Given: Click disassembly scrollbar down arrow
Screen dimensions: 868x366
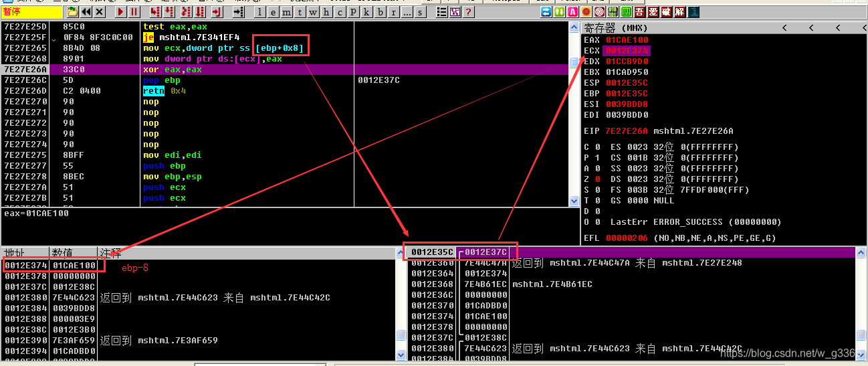Looking at the screenshot, I should (x=574, y=201).
